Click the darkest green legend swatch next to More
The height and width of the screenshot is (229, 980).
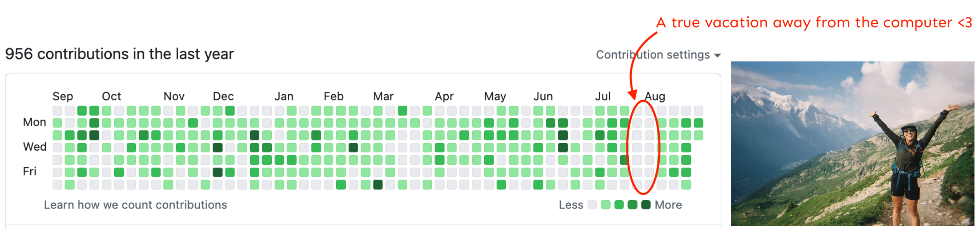(x=646, y=205)
